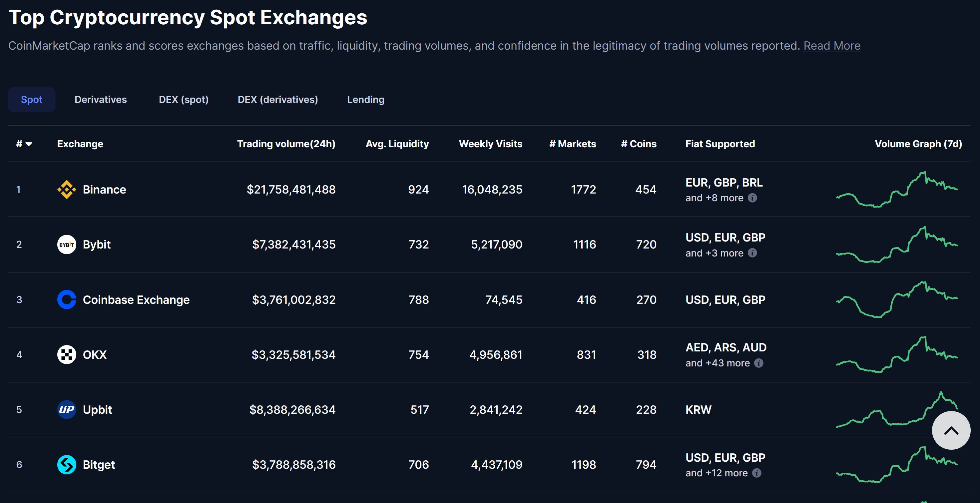
Task: Click the Coinbase Exchange logo icon
Action: pos(67,300)
